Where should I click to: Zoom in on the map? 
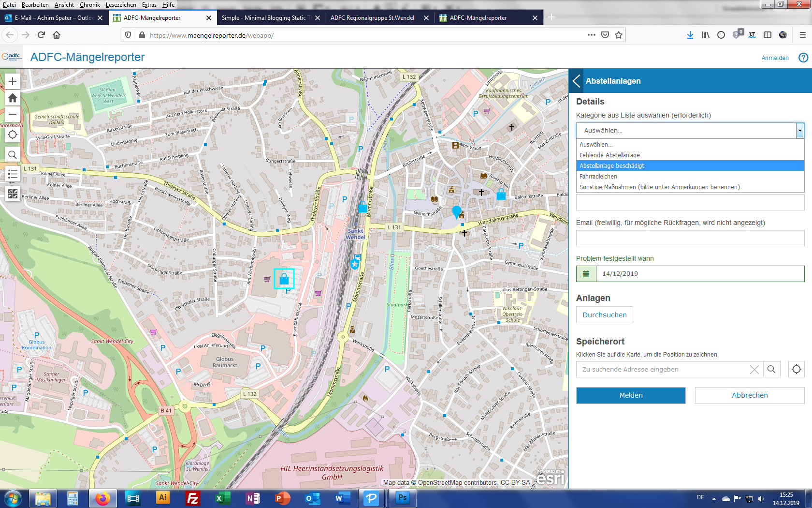click(x=13, y=81)
